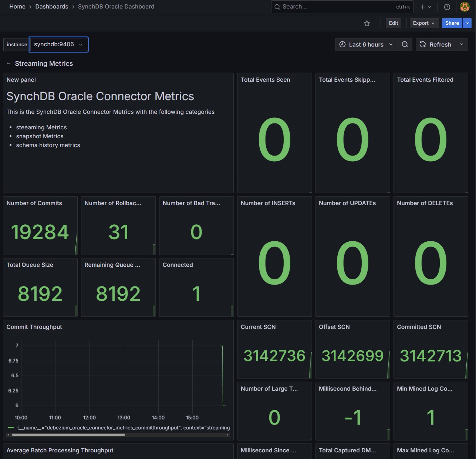Screen dimensions: 476x459
Task: Click the Share button
Action: click(x=452, y=23)
